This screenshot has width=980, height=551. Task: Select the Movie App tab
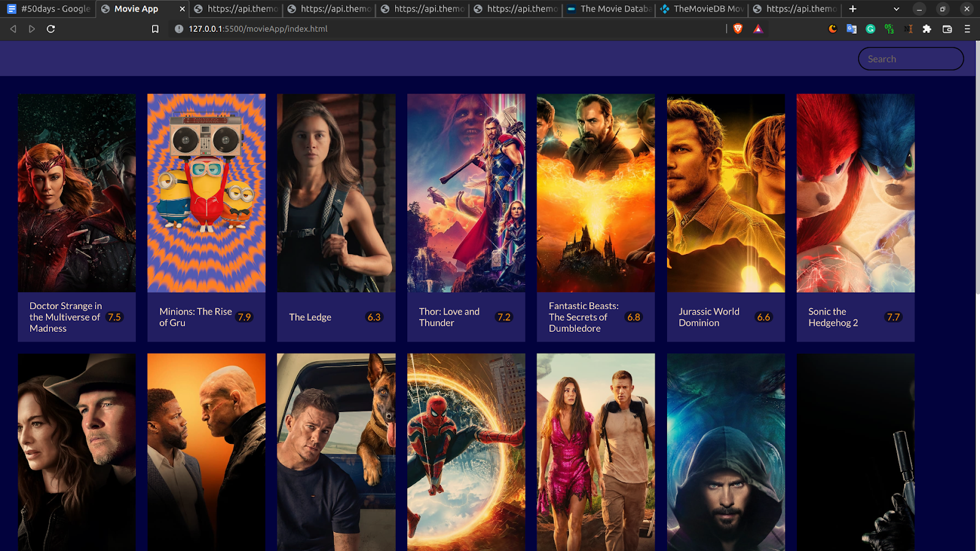(x=142, y=9)
